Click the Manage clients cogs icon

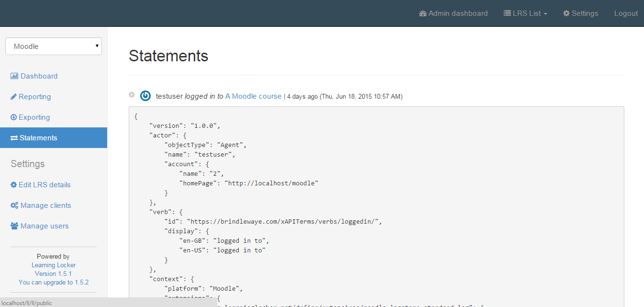(x=14, y=205)
